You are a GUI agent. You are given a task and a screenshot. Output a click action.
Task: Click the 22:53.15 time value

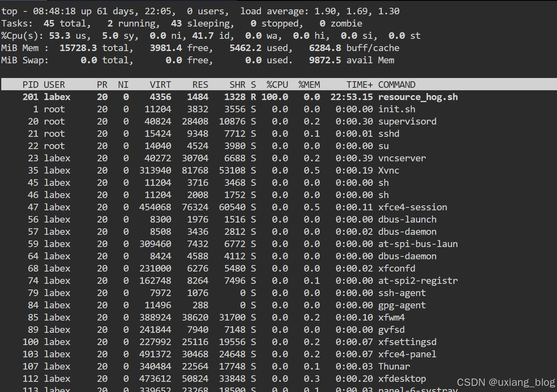pos(352,97)
